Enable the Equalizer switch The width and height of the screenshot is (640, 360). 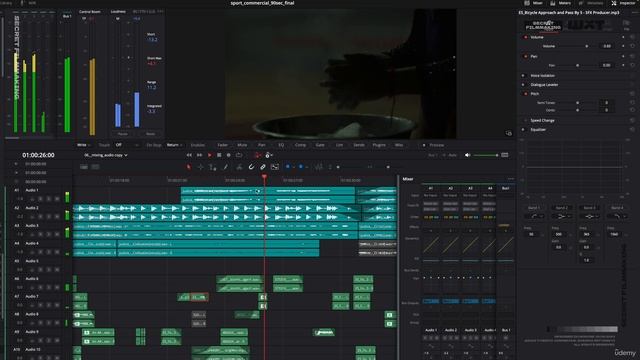coord(523,129)
